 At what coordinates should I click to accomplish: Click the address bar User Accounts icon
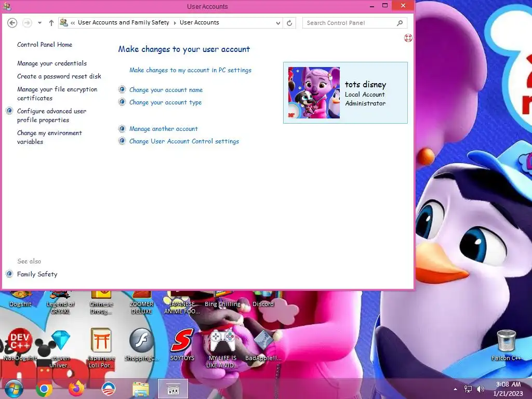(63, 23)
